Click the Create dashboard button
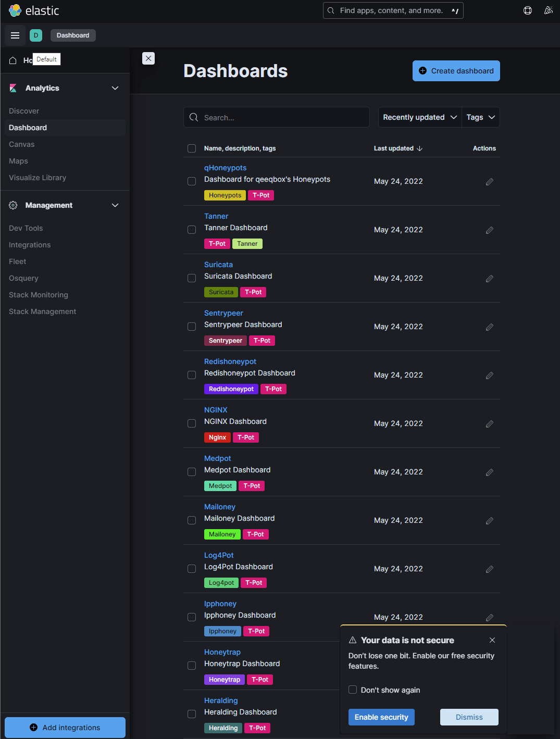Viewport: 560px width, 739px height. coord(456,71)
